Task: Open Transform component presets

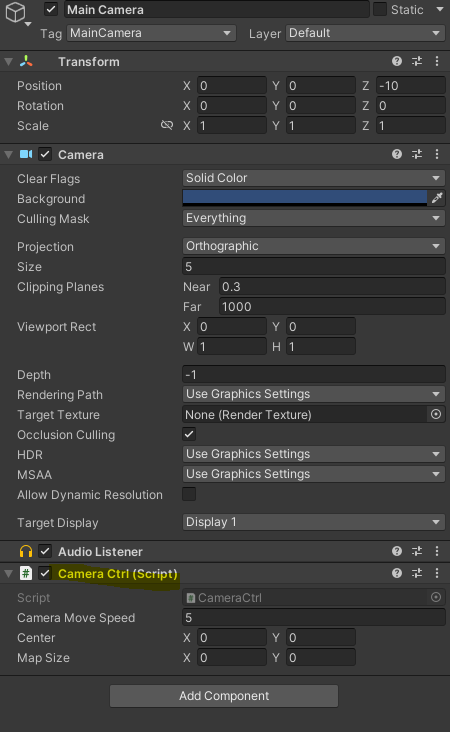Action: click(417, 61)
